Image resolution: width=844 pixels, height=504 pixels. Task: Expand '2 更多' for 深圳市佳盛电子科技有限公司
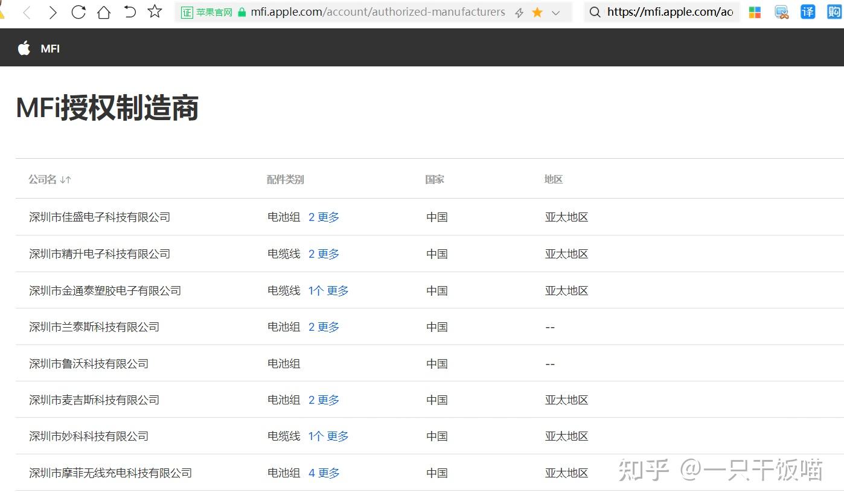(324, 217)
